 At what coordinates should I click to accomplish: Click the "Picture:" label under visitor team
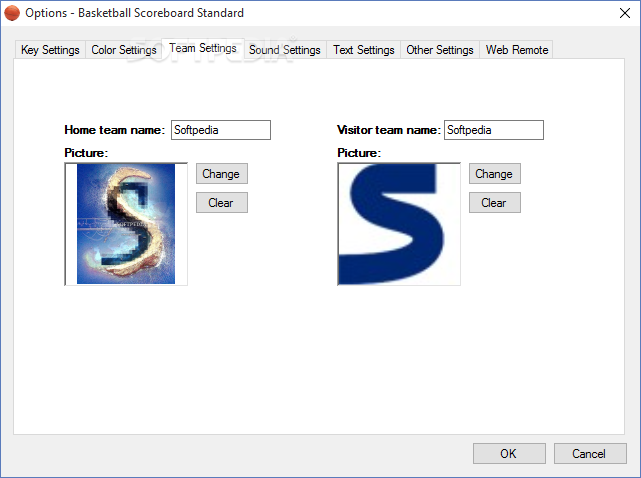click(359, 153)
